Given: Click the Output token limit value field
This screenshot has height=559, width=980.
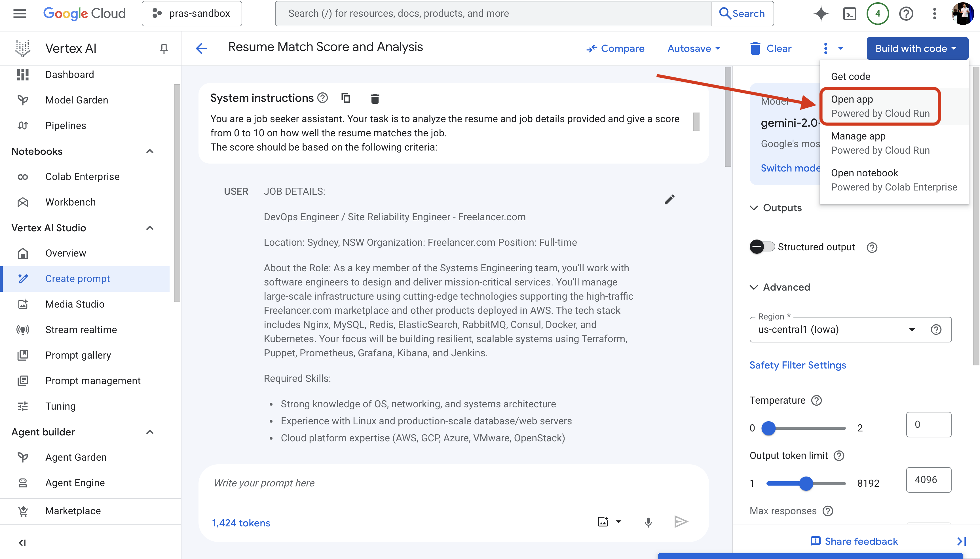Looking at the screenshot, I should [929, 480].
